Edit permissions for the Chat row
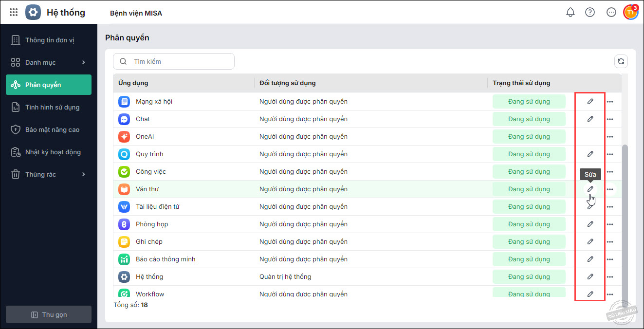 click(590, 119)
